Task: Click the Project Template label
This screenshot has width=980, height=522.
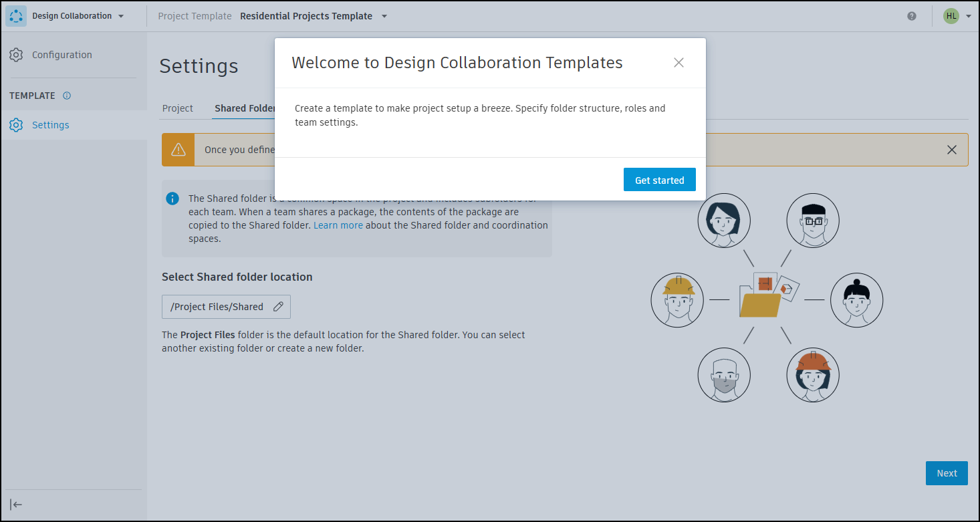Action: pyautogui.click(x=195, y=16)
